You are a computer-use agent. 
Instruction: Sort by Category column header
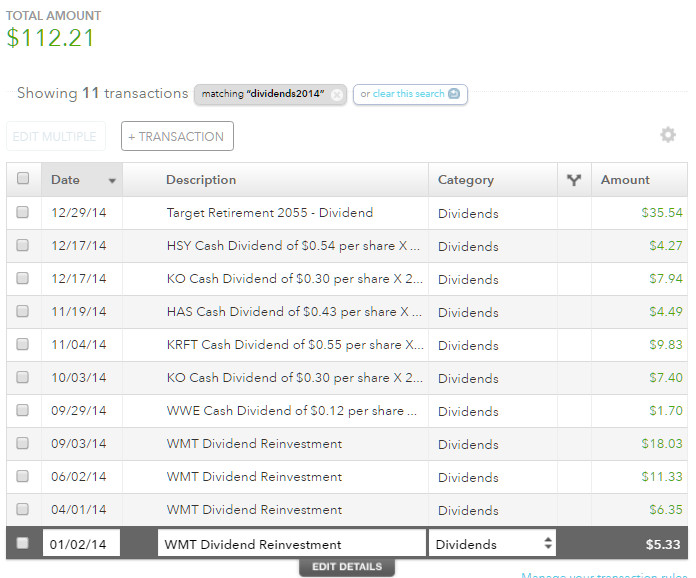coord(465,180)
